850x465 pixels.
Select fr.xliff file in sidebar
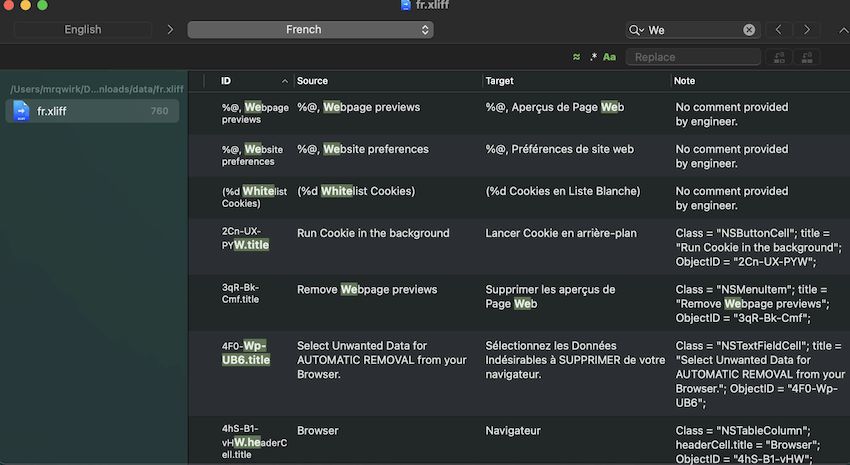pos(92,111)
